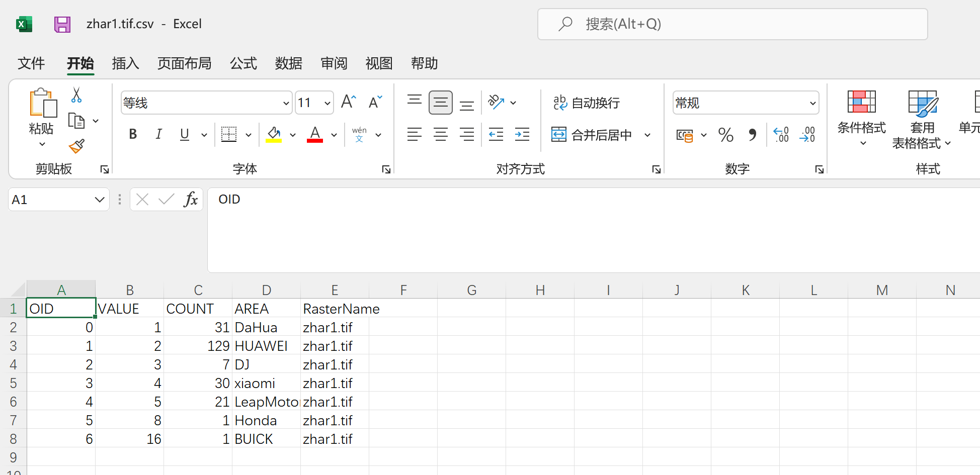The width and height of the screenshot is (980, 475).
Task: Open underline style dropdown arrow
Action: [x=204, y=135]
